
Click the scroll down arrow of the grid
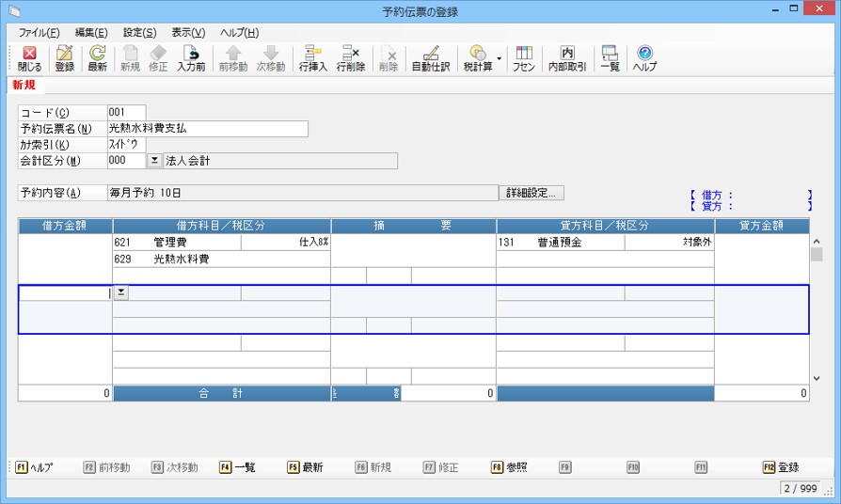(816, 378)
